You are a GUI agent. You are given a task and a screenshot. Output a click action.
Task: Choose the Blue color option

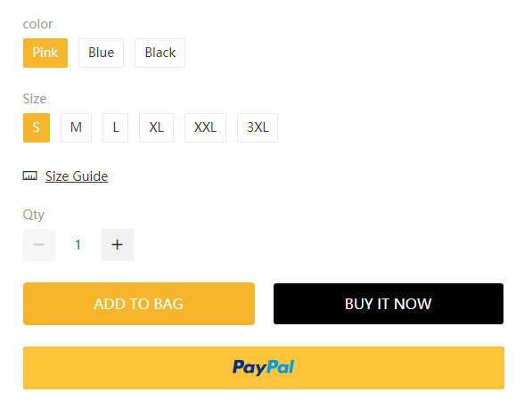[101, 53]
